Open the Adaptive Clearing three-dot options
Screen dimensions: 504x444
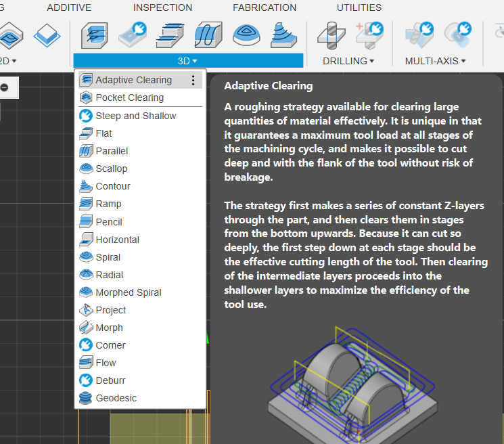click(193, 80)
